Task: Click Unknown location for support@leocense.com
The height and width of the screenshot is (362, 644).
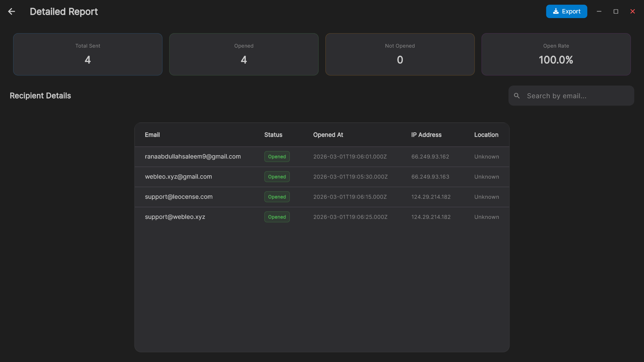Action: coord(487,197)
